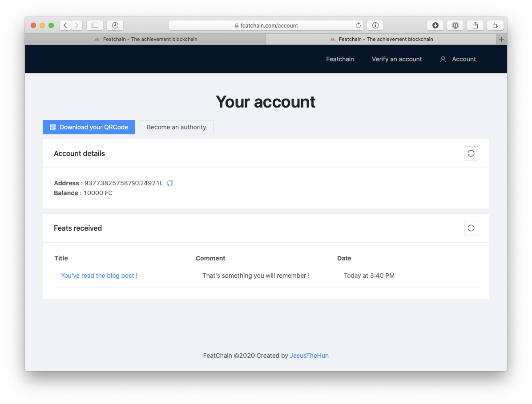Click the Safari share icon
The image size is (532, 404).
476,25
